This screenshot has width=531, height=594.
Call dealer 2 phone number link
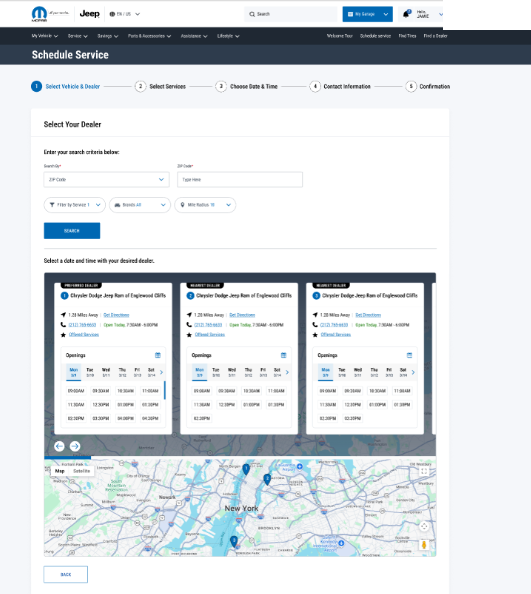tap(208, 325)
